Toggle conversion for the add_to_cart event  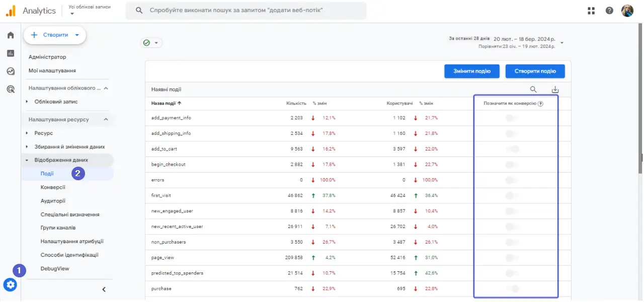click(512, 149)
